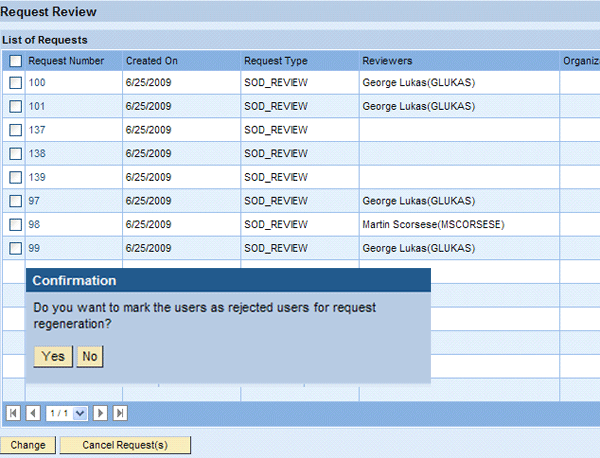Go to the first page of requests
Viewport: 600px width, 458px height.
pyautogui.click(x=14, y=412)
